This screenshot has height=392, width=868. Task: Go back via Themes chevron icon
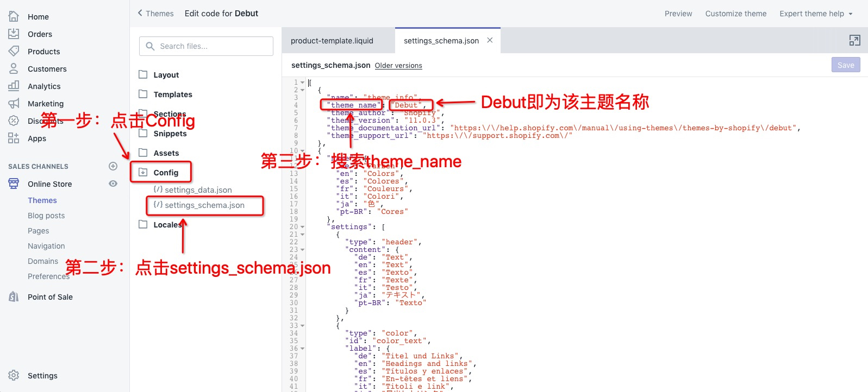(140, 13)
